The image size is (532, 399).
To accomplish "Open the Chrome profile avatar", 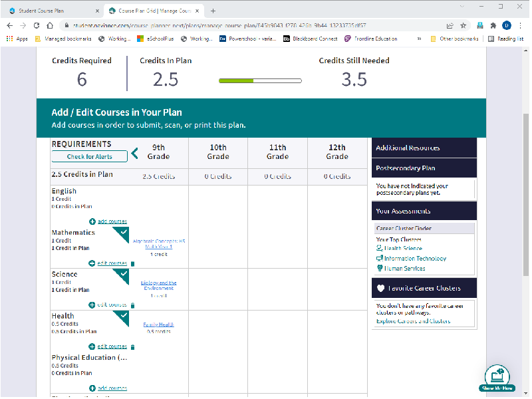I will 507,25.
